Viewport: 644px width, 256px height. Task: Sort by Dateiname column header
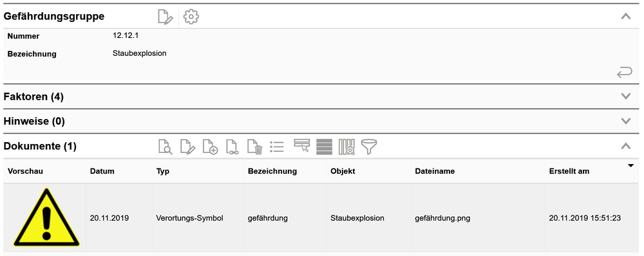pyautogui.click(x=435, y=172)
